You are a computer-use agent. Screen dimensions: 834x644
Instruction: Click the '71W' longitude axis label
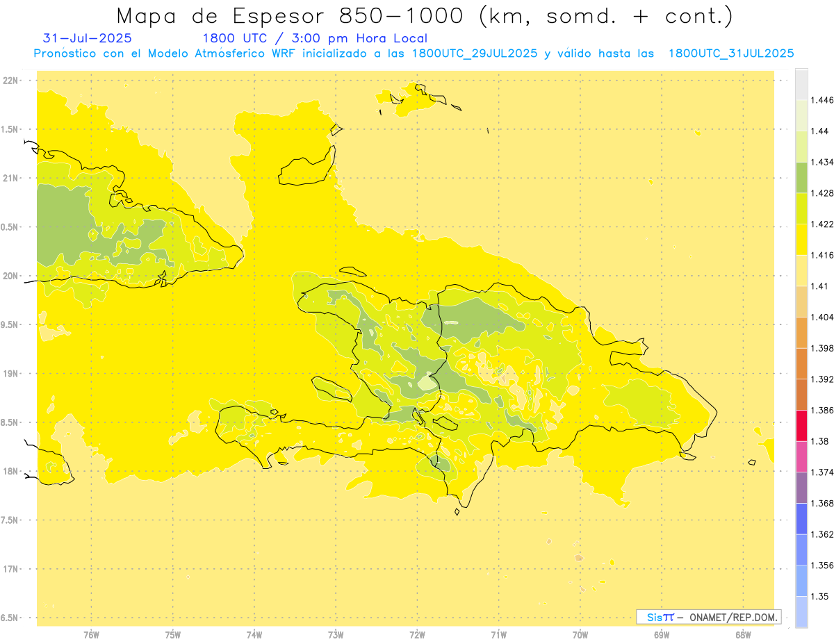click(498, 634)
